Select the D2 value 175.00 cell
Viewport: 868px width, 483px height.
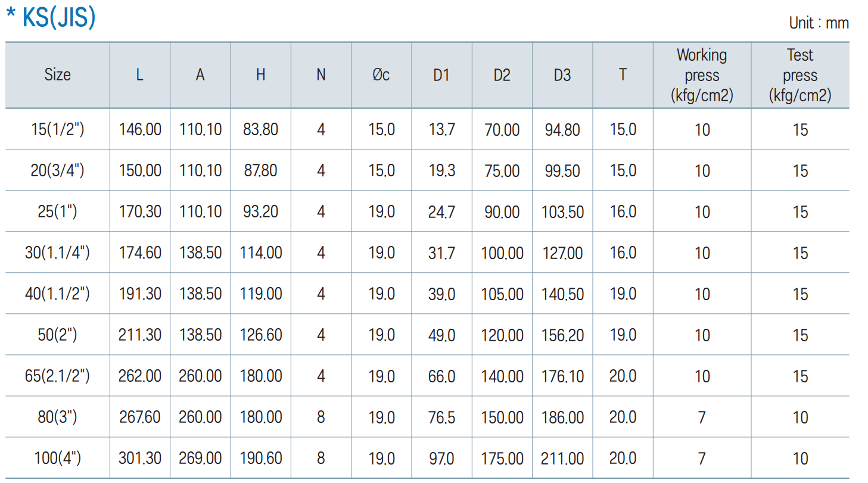pyautogui.click(x=502, y=458)
